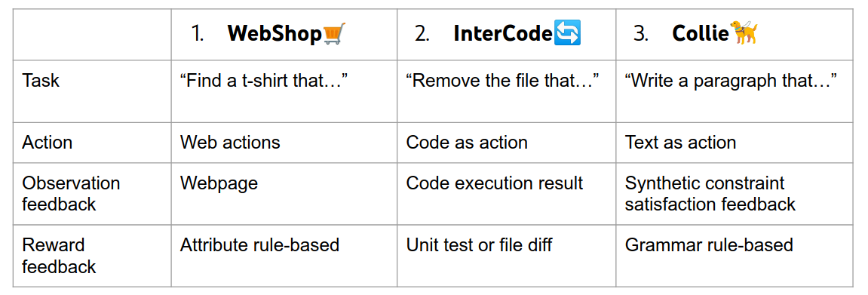Click the Task row label
The width and height of the screenshot is (868, 295).
click(x=41, y=82)
